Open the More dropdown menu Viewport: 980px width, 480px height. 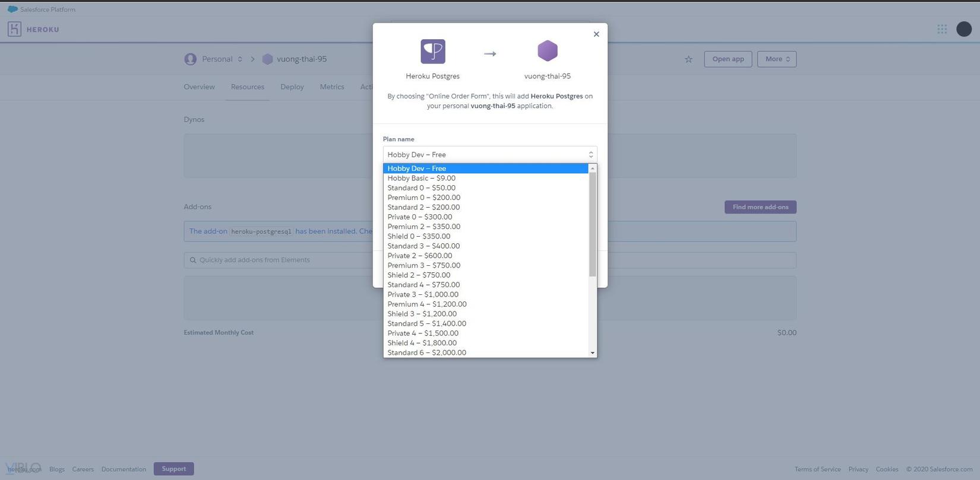777,59
